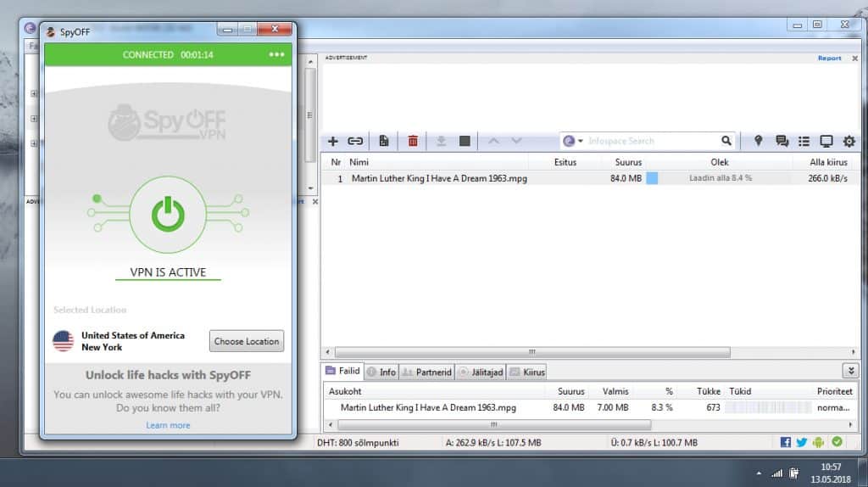
Task: Expand second sidebar tree node
Action: coord(34,119)
